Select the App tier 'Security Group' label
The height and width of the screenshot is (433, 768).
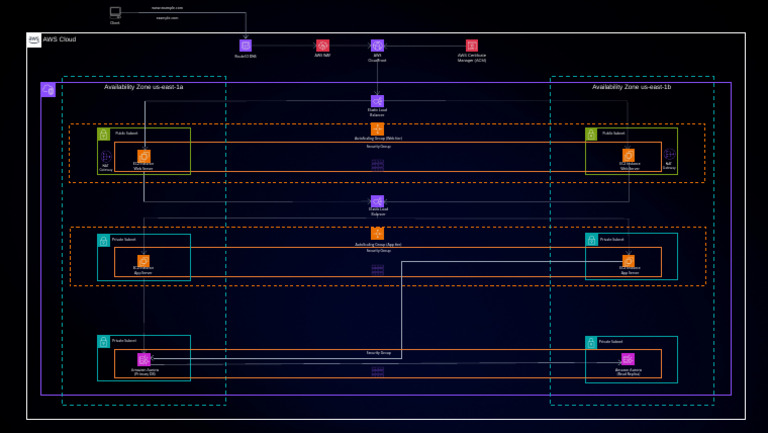click(x=379, y=251)
